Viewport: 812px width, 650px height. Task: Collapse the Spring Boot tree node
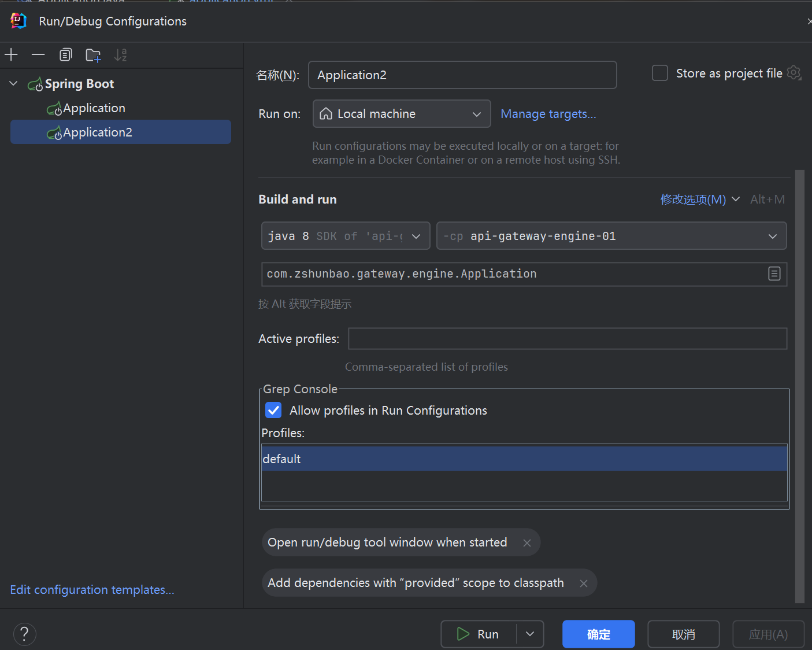pos(13,84)
